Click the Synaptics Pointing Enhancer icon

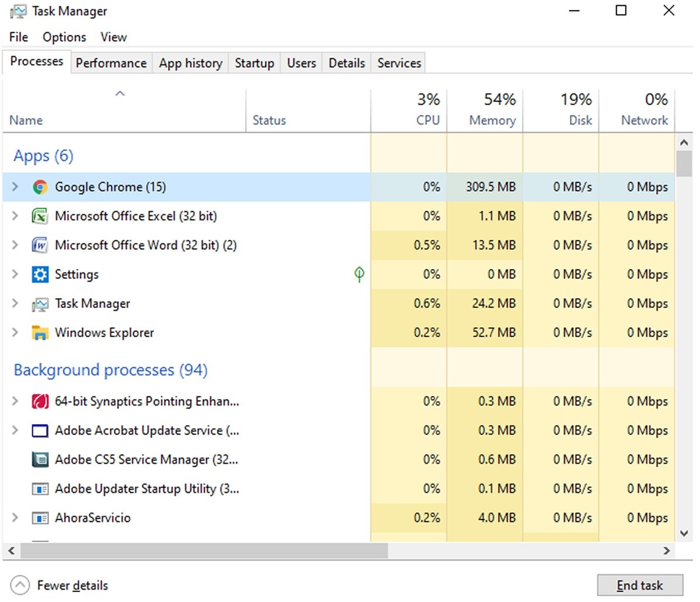point(40,401)
